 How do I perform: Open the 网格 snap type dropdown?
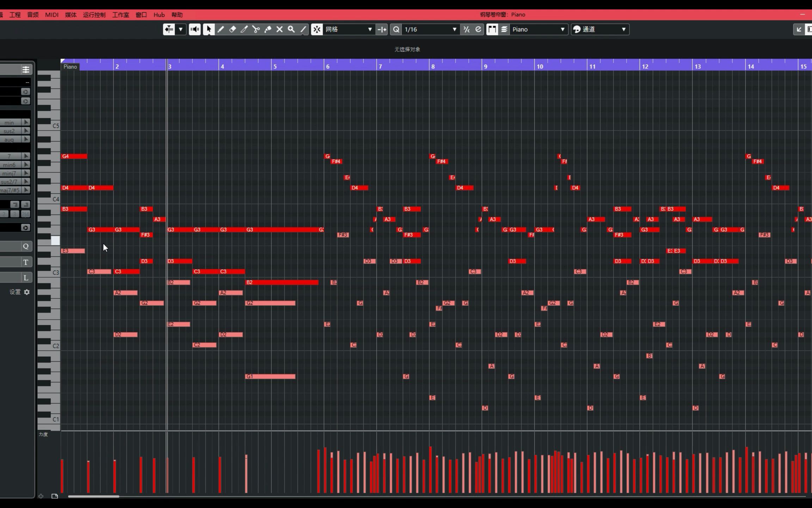click(x=348, y=29)
